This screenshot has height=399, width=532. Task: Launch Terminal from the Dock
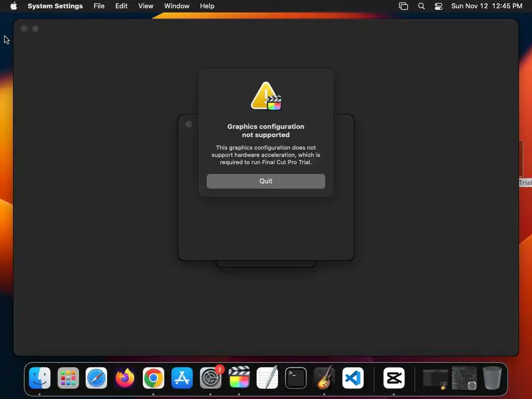click(x=296, y=378)
